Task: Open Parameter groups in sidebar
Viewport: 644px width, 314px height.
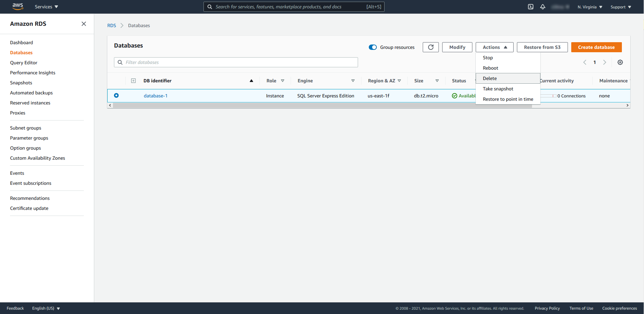Action: (x=29, y=138)
